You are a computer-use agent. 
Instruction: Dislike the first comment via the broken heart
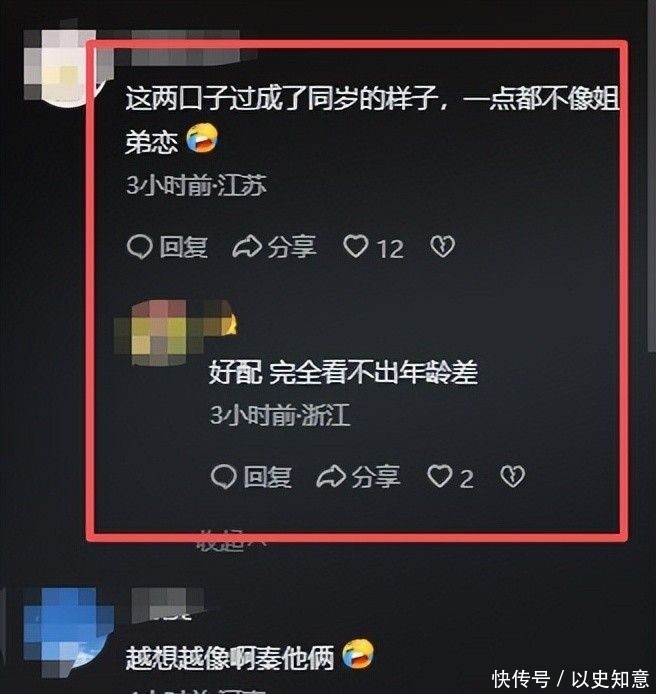(443, 247)
